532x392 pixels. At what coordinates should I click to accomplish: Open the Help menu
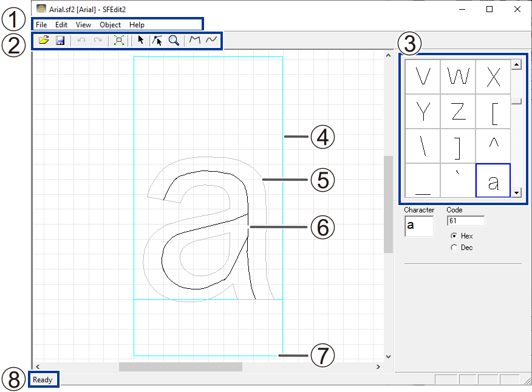[x=137, y=25]
